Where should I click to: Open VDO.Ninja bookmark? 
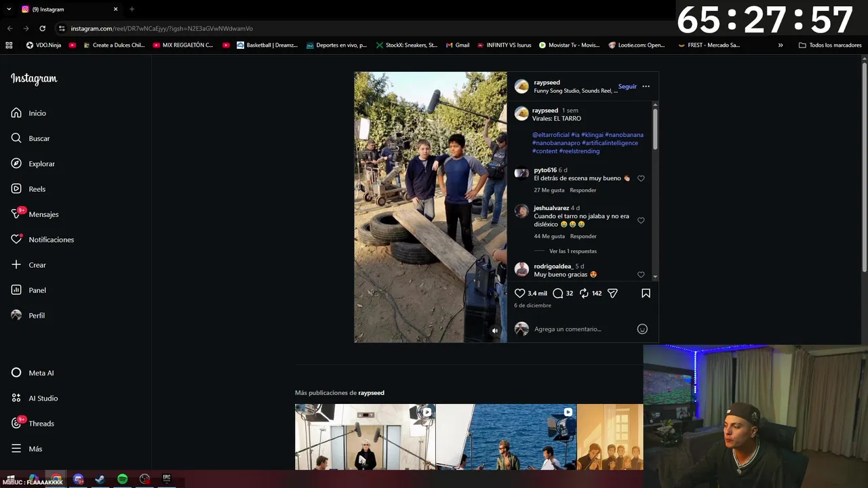pyautogui.click(x=43, y=45)
